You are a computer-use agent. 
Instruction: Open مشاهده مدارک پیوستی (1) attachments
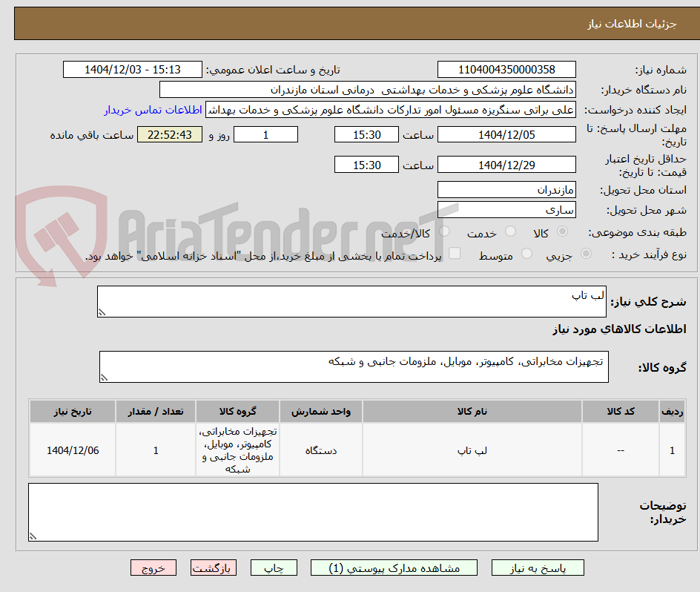(x=394, y=568)
